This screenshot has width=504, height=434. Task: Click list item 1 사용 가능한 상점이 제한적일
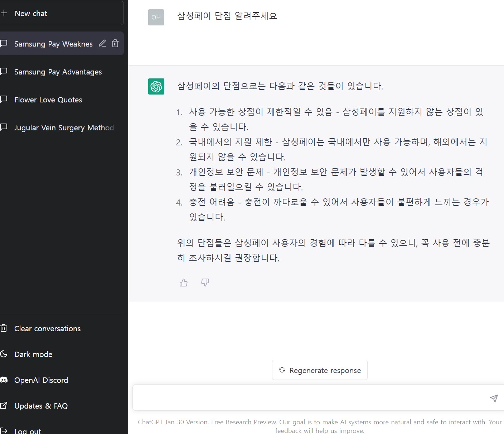tap(336, 119)
